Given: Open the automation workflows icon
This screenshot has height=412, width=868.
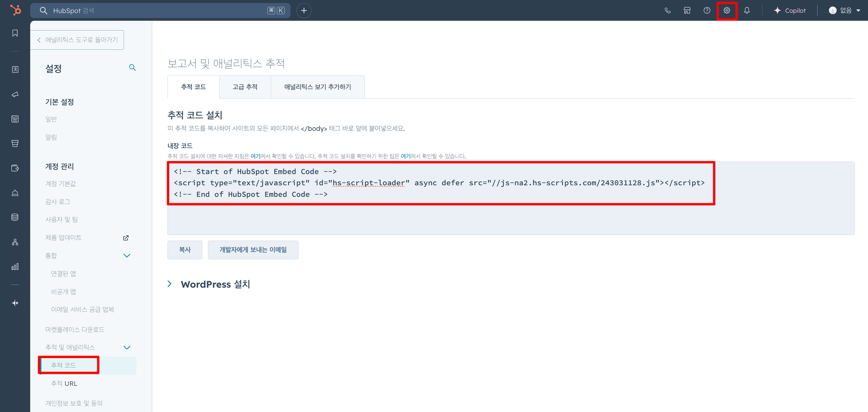Looking at the screenshot, I should (15, 242).
